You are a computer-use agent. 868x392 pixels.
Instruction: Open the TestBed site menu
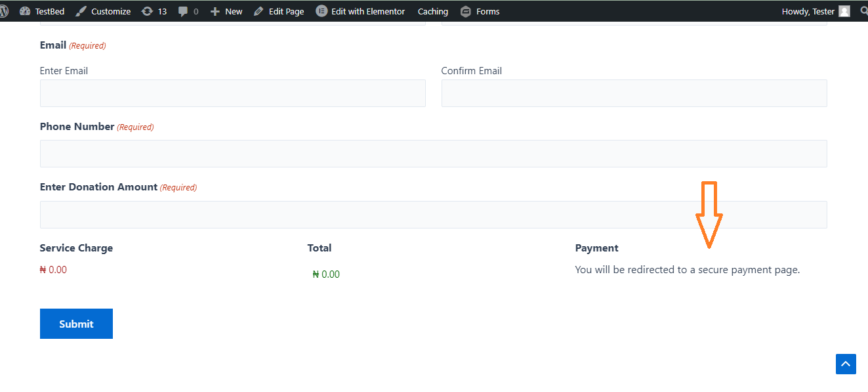[x=42, y=11]
